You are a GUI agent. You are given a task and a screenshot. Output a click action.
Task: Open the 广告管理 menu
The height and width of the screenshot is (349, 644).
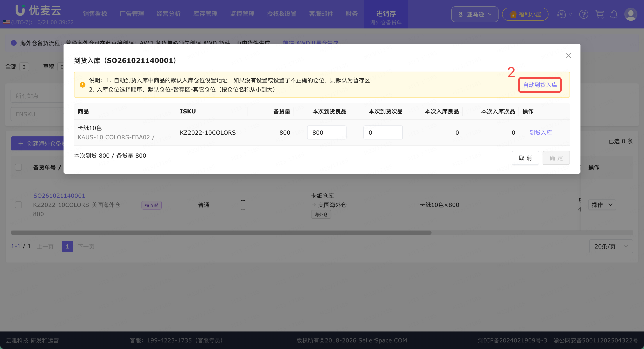click(x=132, y=14)
